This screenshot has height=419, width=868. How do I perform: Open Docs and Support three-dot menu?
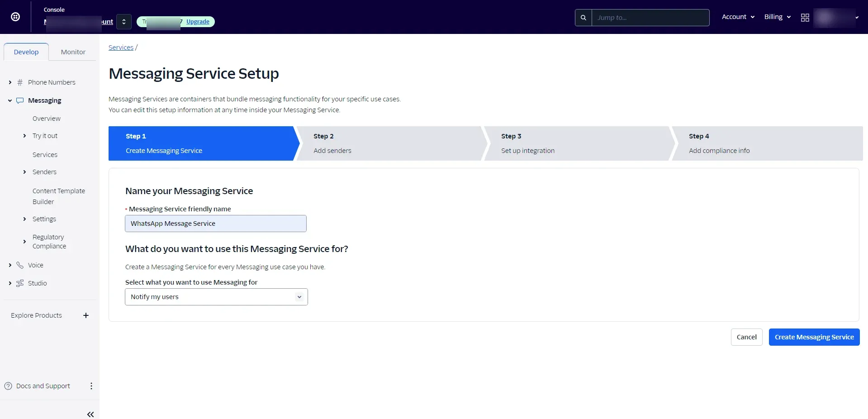91,386
